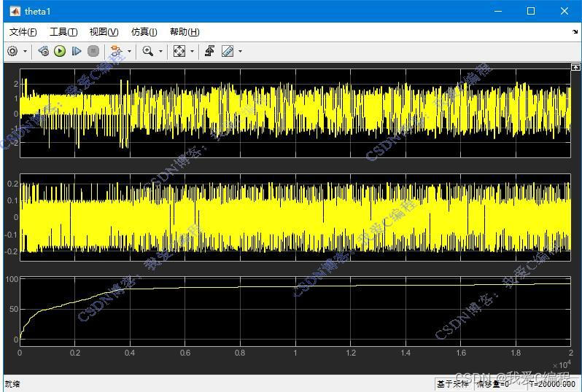Open the 帮助(H) menu
The image size is (582, 392).
[185, 32]
